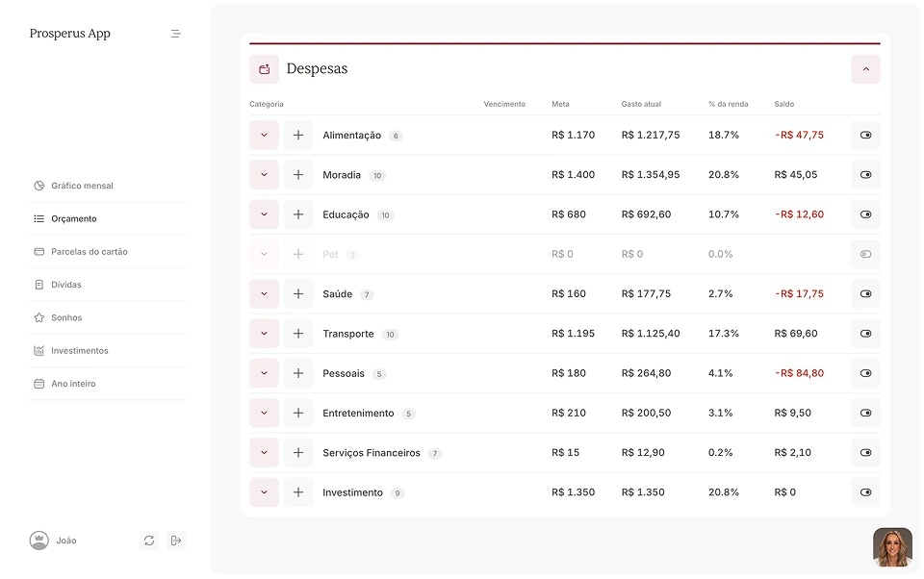Click the Parcelas do cartão card icon
924x579 pixels.
(x=38, y=251)
